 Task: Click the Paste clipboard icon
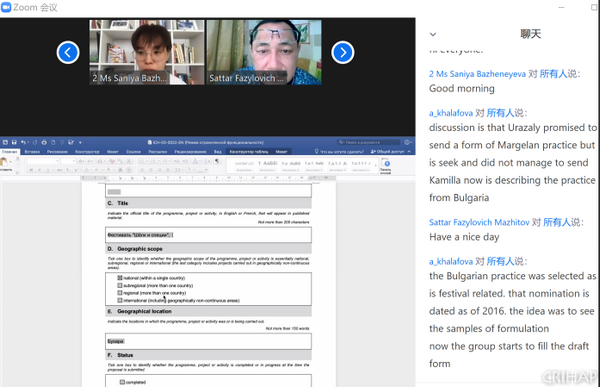coord(4,163)
